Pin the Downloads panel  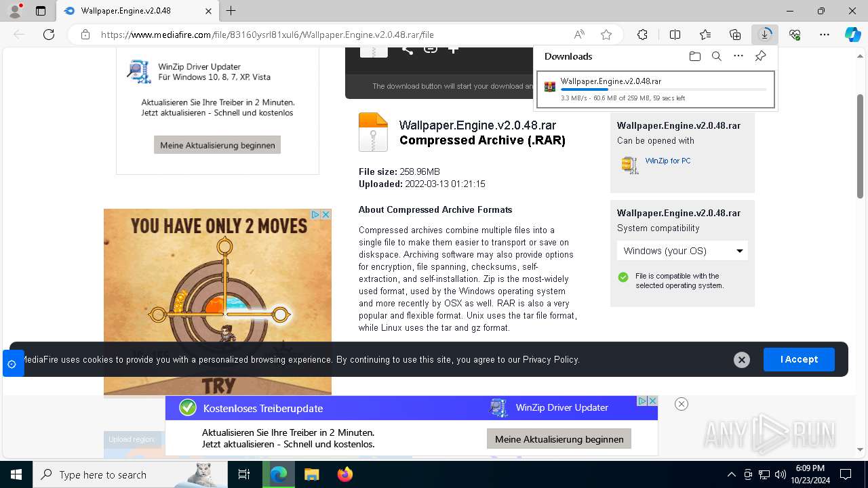tap(760, 56)
